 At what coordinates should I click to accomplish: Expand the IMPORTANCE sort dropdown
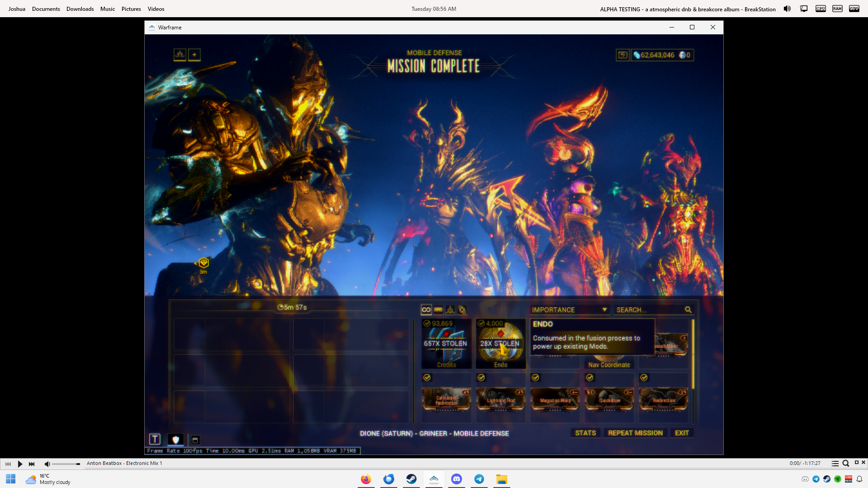(x=570, y=310)
